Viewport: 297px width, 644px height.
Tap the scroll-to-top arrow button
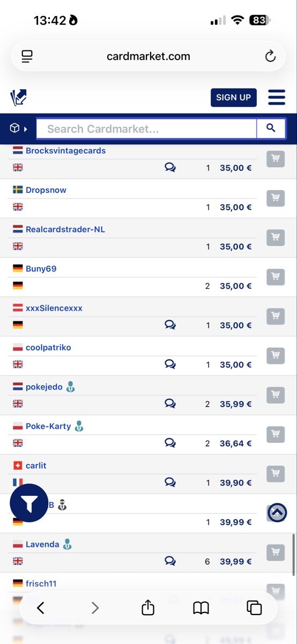[277, 513]
